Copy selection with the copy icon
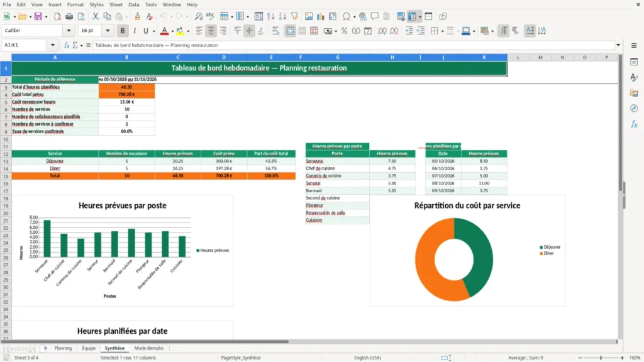This screenshot has height=362, width=644. click(107, 16)
